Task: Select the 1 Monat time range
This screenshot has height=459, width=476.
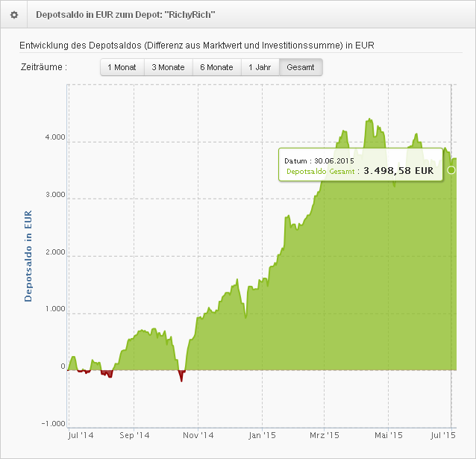Action: point(122,67)
